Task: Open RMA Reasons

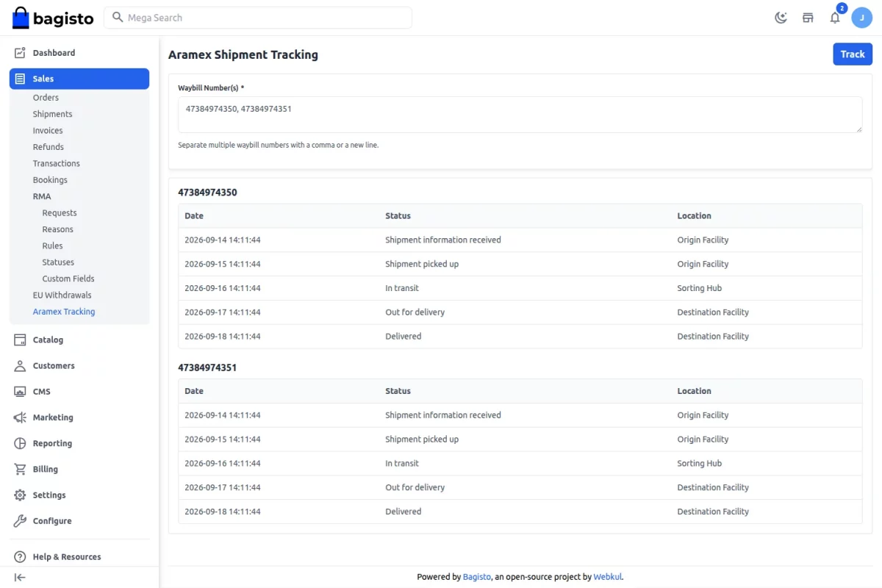Action: (x=57, y=229)
